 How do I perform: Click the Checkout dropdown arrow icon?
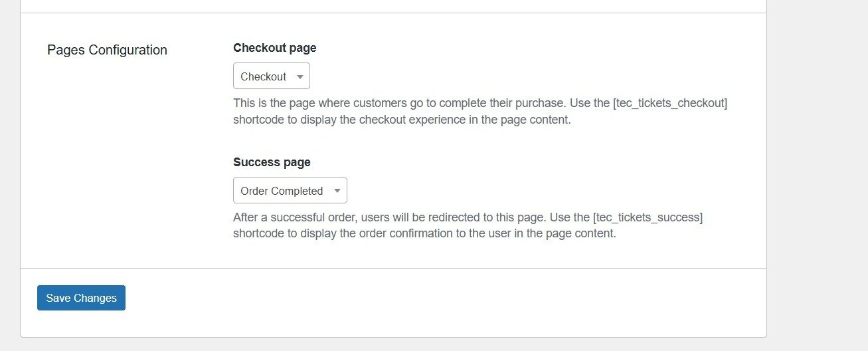(x=300, y=77)
